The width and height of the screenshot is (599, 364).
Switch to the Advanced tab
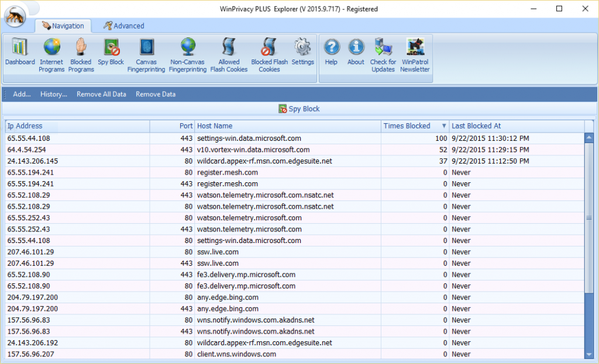(124, 26)
